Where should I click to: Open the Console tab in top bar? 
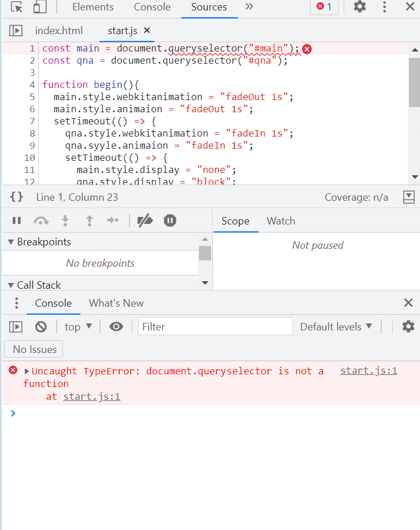coord(152,7)
